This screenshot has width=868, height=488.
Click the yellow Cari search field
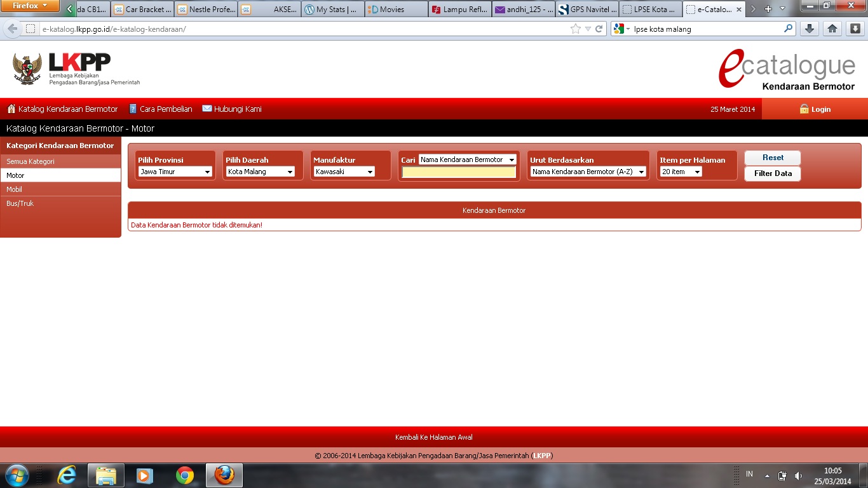tap(459, 172)
